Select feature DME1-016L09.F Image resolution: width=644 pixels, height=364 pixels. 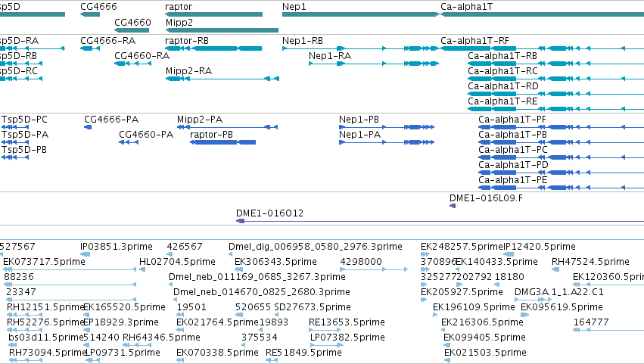(487, 198)
